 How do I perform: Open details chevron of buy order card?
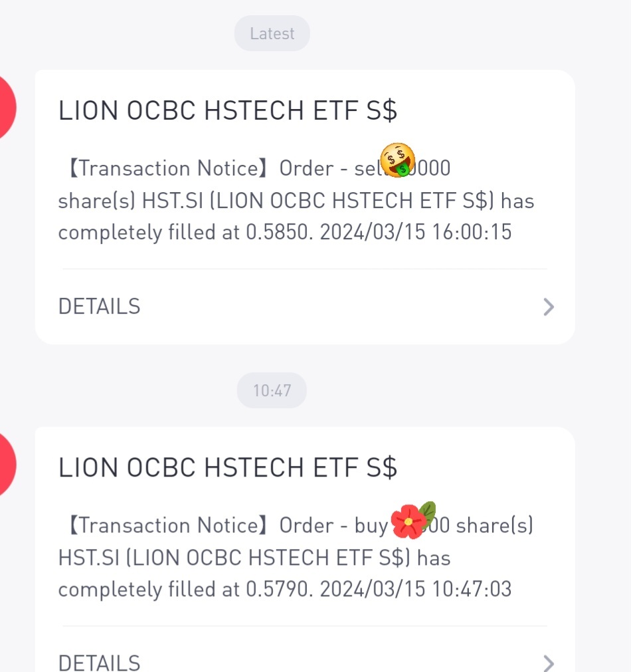pyautogui.click(x=549, y=663)
